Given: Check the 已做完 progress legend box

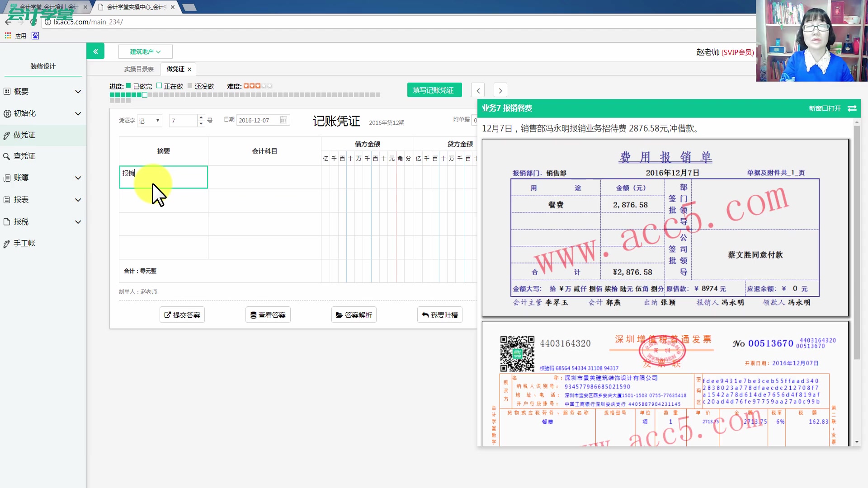Looking at the screenshot, I should click(x=129, y=85).
